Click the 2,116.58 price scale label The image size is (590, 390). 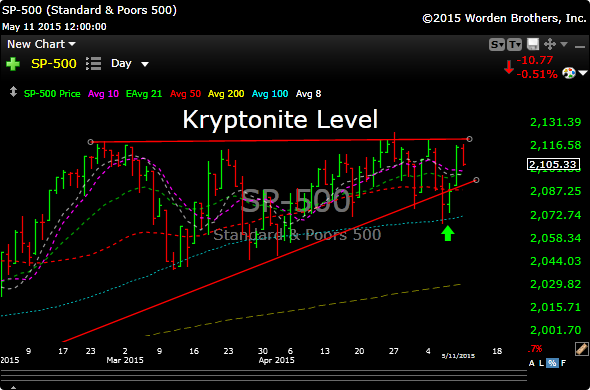coord(555,145)
